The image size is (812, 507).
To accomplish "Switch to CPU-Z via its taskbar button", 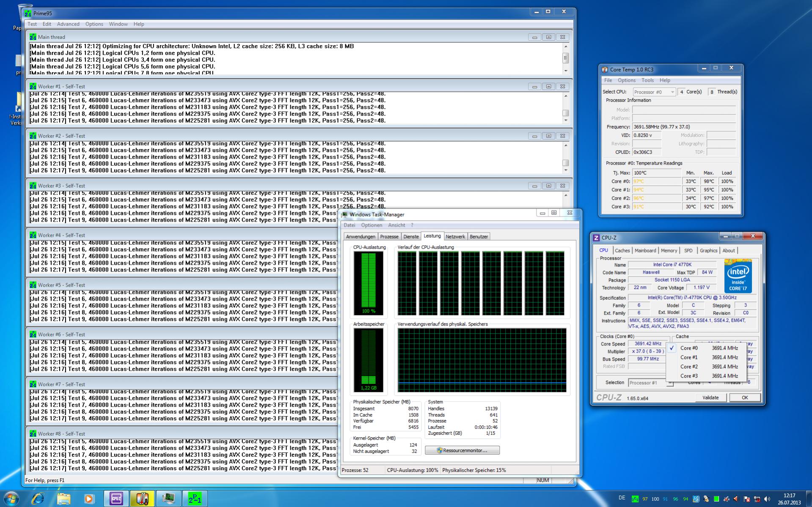I will tap(116, 499).
